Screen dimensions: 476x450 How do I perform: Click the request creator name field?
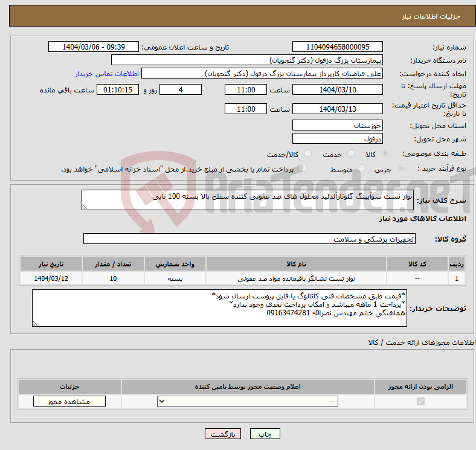(x=262, y=74)
